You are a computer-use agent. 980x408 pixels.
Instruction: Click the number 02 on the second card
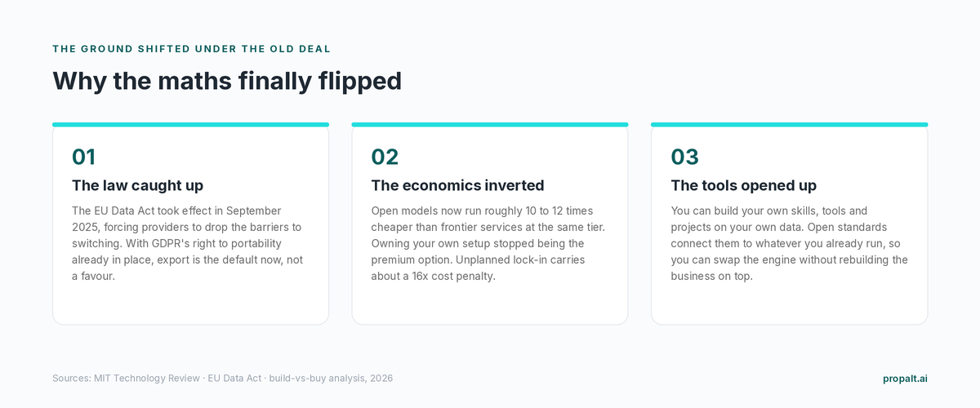tap(385, 157)
